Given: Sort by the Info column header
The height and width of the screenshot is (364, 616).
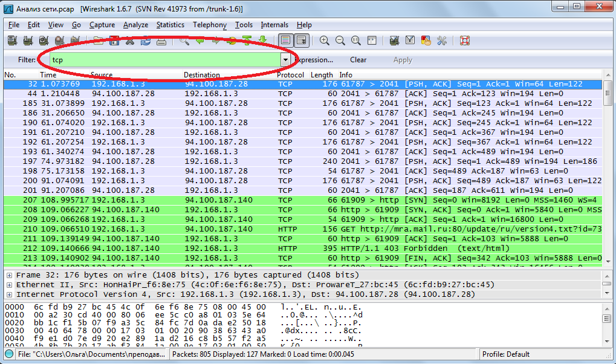Looking at the screenshot, I should point(470,75).
